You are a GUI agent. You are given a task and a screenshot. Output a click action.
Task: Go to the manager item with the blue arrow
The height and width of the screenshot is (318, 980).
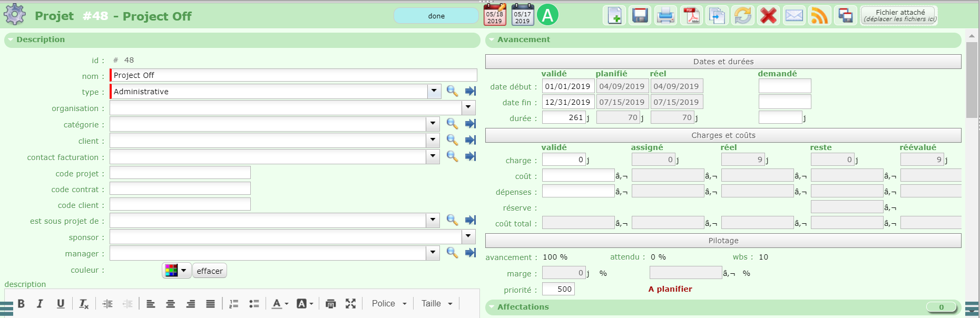[x=471, y=253]
